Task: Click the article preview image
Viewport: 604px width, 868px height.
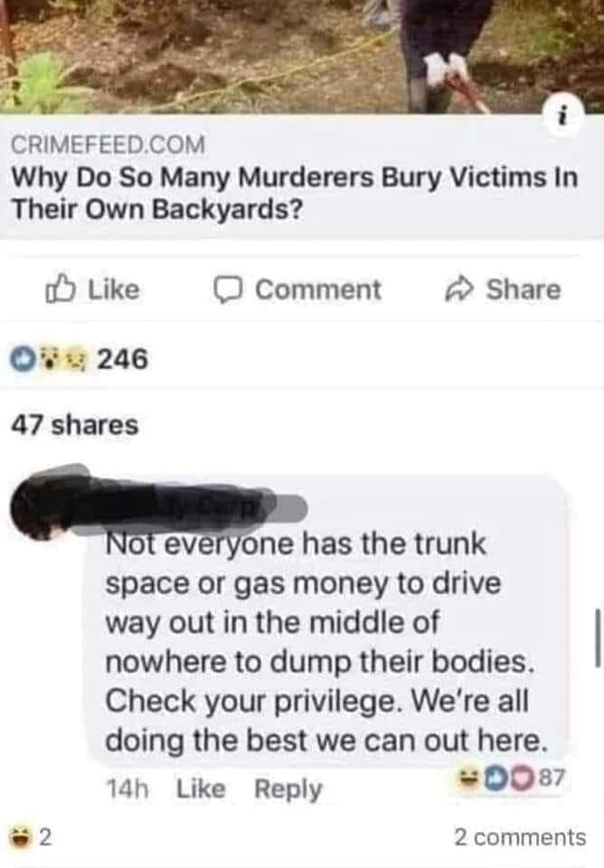Action: (302, 56)
